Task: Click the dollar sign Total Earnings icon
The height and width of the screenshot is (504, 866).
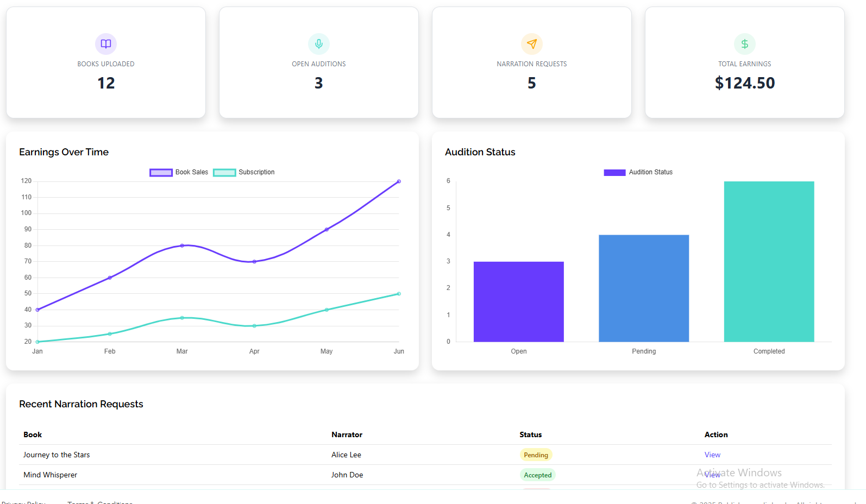Action: pos(745,44)
